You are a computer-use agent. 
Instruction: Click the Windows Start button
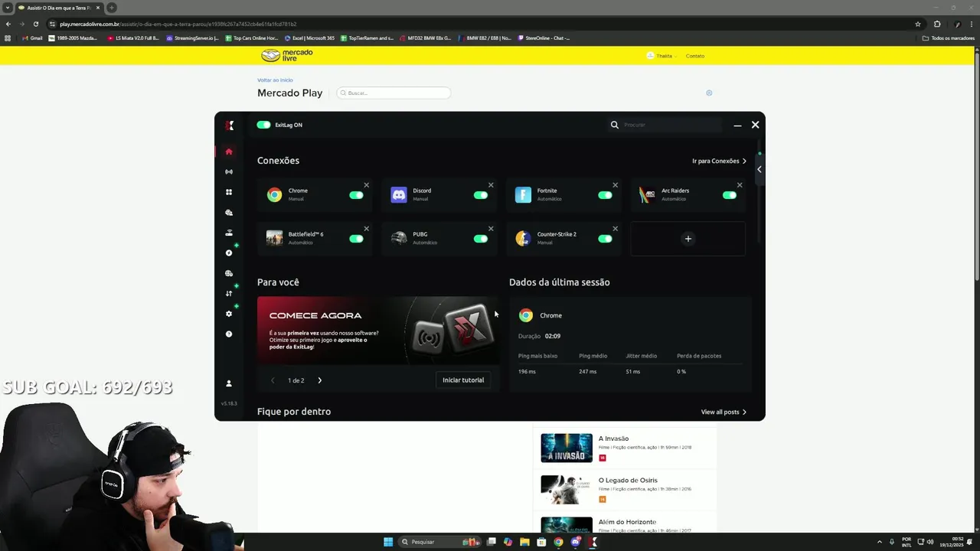pos(388,542)
